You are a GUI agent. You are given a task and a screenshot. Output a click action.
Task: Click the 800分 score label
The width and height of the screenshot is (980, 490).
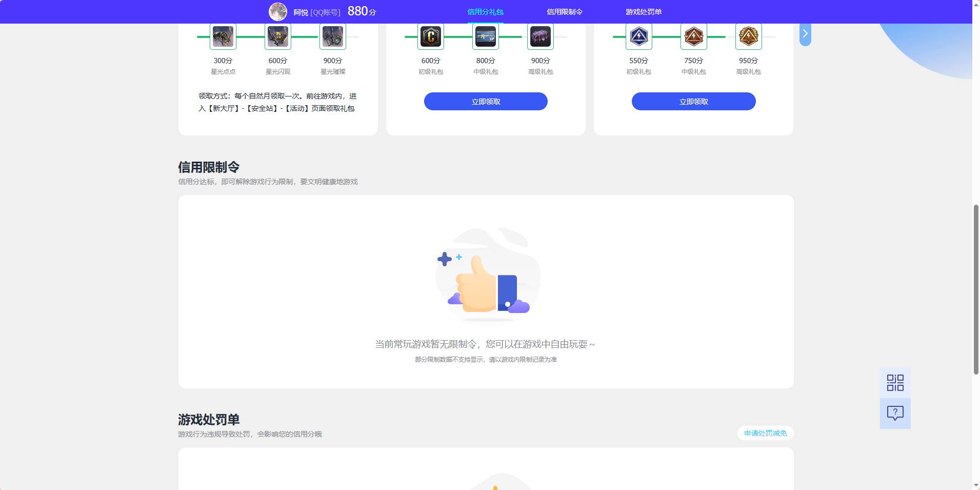486,61
